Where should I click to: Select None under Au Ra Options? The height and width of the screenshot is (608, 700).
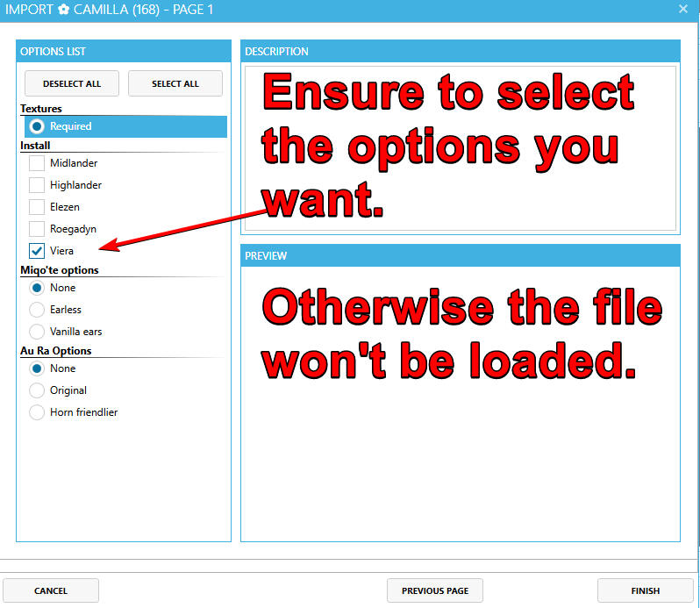point(37,368)
